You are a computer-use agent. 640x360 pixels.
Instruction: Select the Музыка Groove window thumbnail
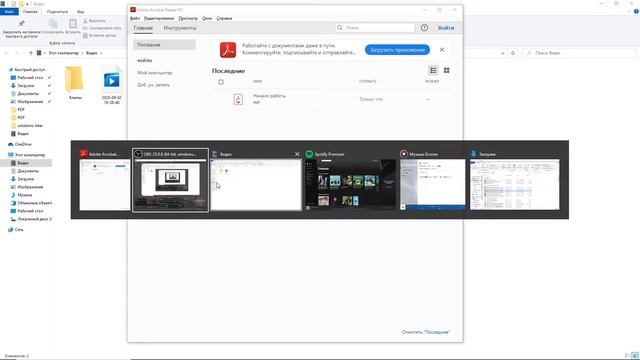tap(433, 184)
